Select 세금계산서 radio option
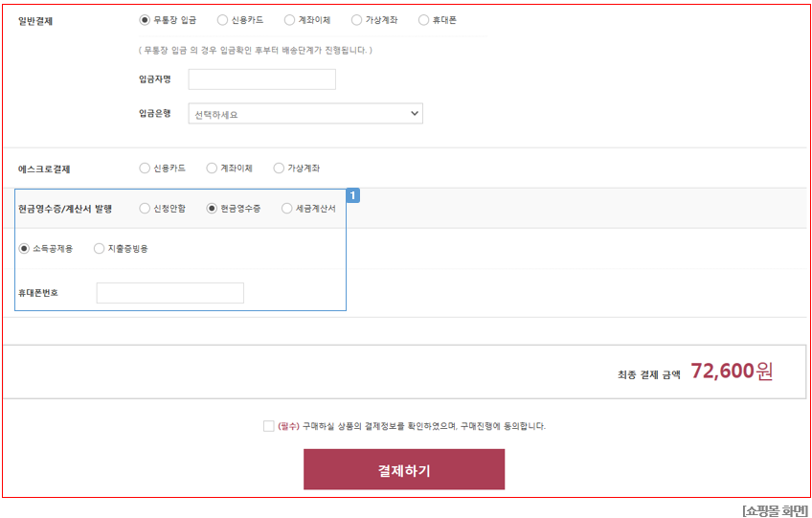Screen dimensions: 812x518 coord(286,209)
